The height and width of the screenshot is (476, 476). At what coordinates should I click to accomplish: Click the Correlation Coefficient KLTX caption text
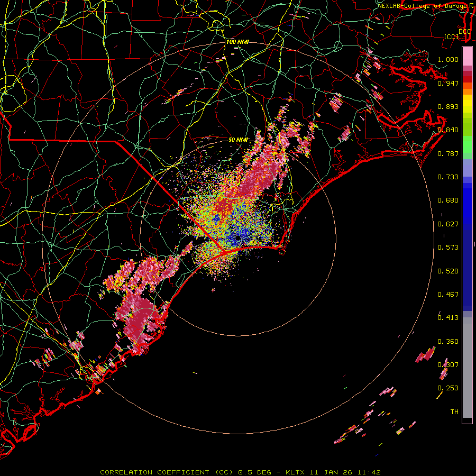click(x=240, y=472)
